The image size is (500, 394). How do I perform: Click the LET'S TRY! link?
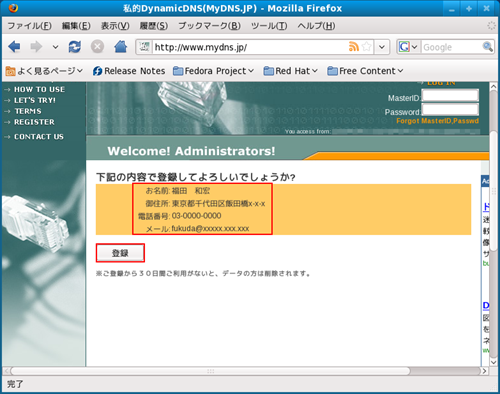point(35,100)
